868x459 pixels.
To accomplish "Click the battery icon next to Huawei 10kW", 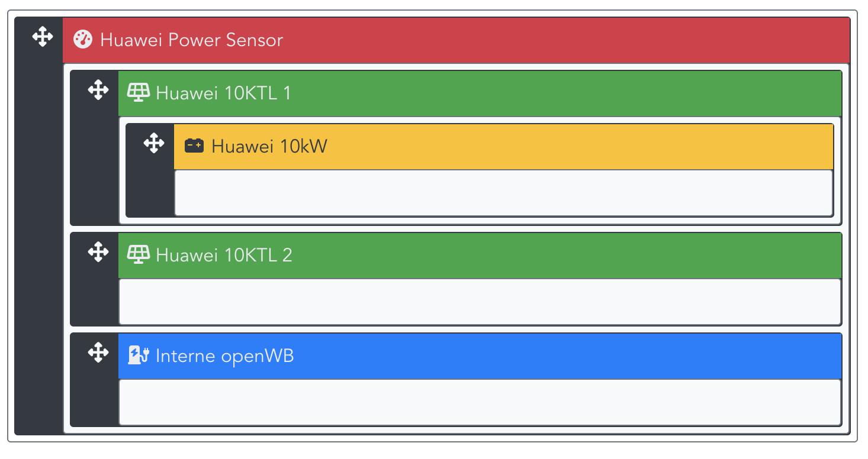I will pyautogui.click(x=194, y=146).
